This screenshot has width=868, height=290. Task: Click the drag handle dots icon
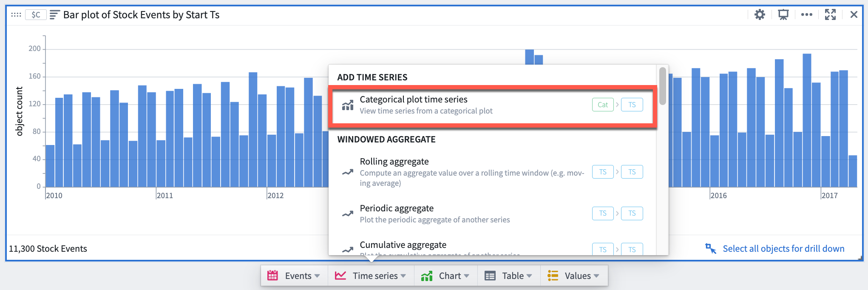click(16, 15)
